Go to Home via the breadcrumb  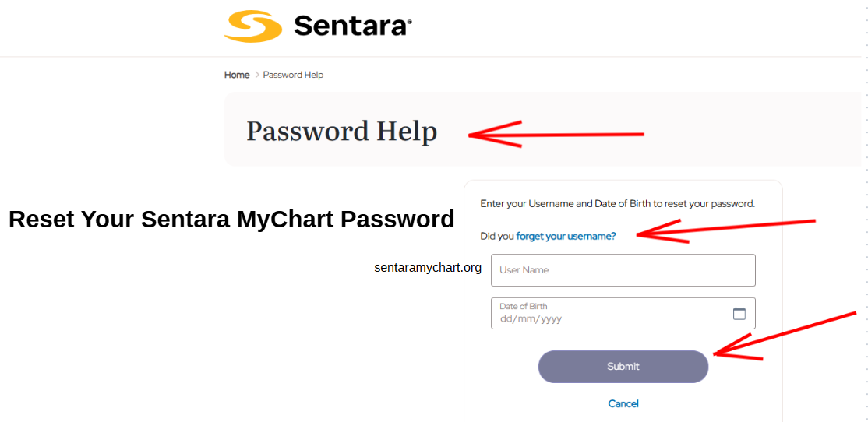coord(237,75)
